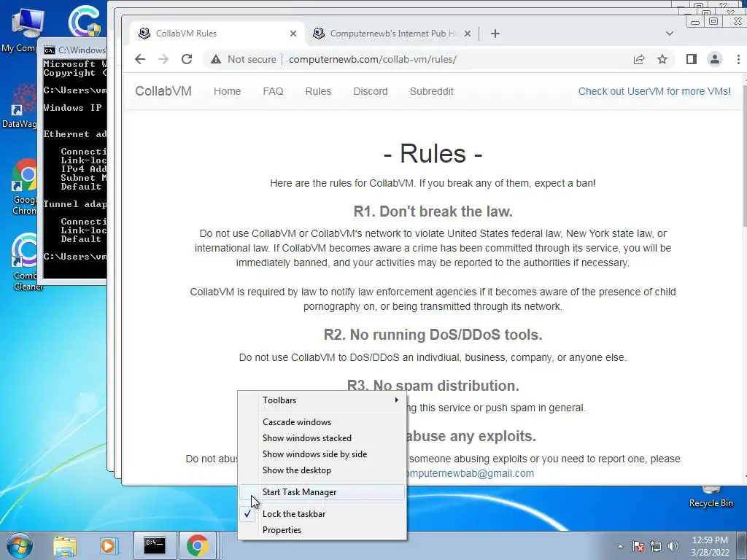Choose Cascade windows from context menu

coord(322,422)
